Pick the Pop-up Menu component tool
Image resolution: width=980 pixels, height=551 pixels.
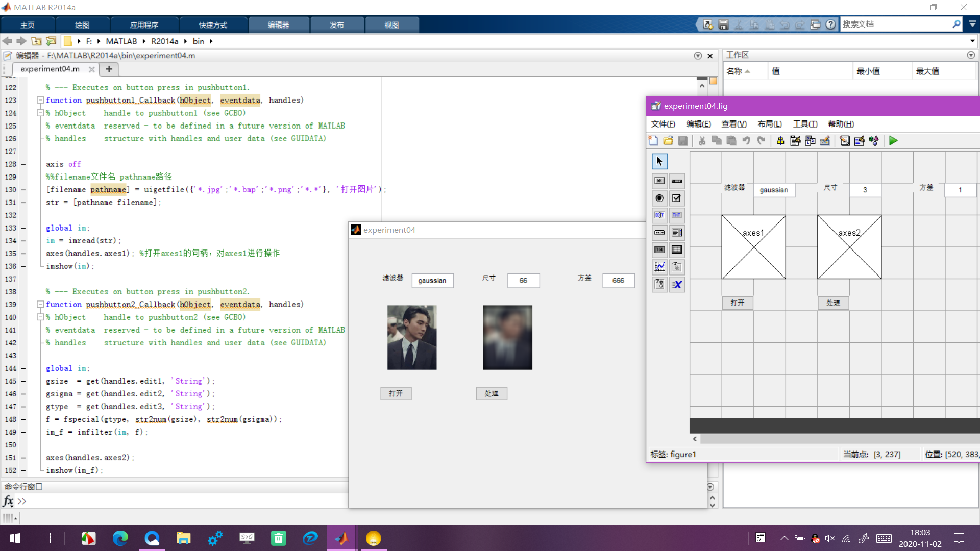pos(659,233)
